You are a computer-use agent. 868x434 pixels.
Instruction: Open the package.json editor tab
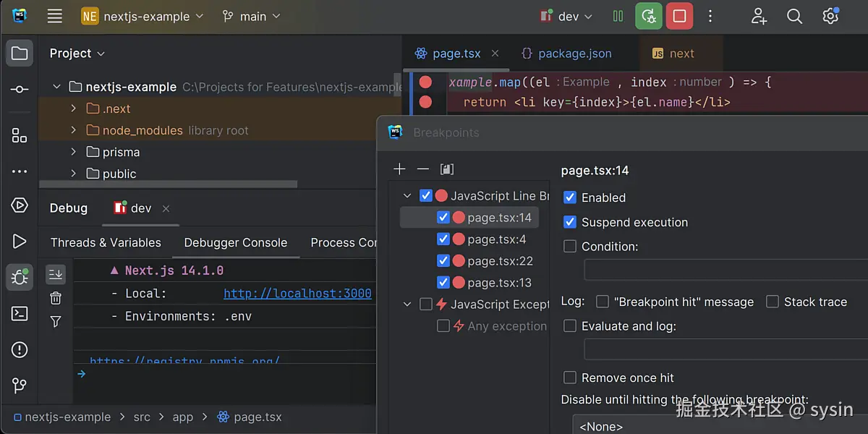[575, 53]
